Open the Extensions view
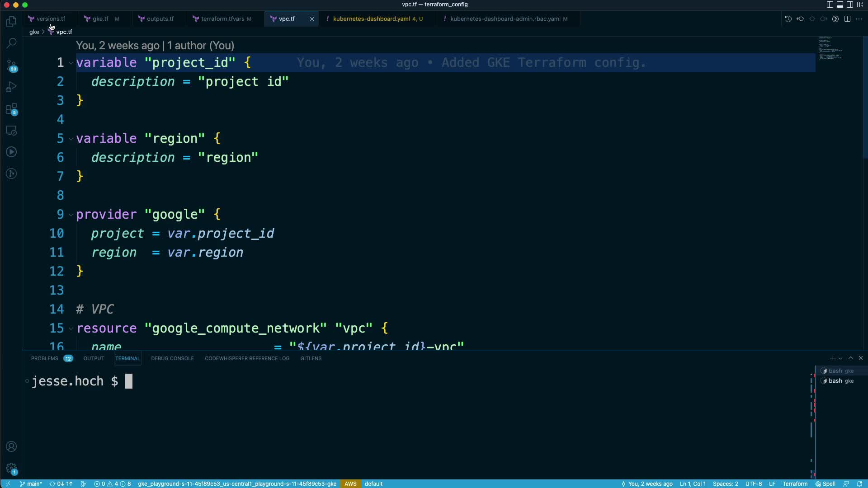The width and height of the screenshot is (868, 488). [x=11, y=109]
